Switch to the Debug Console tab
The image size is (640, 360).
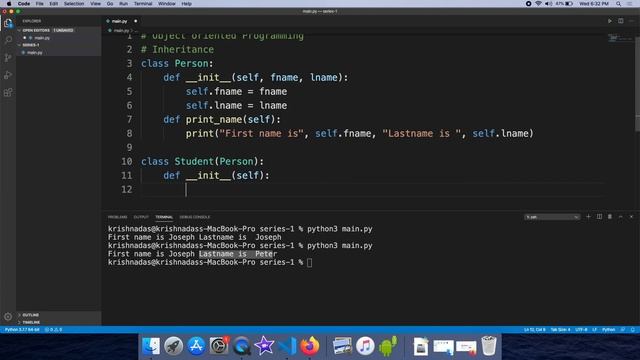[195, 217]
